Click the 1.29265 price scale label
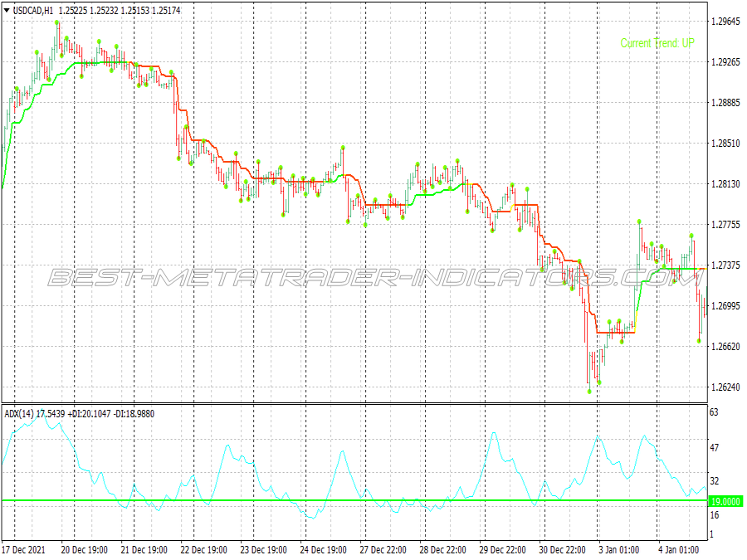747x560 pixels. (725, 62)
